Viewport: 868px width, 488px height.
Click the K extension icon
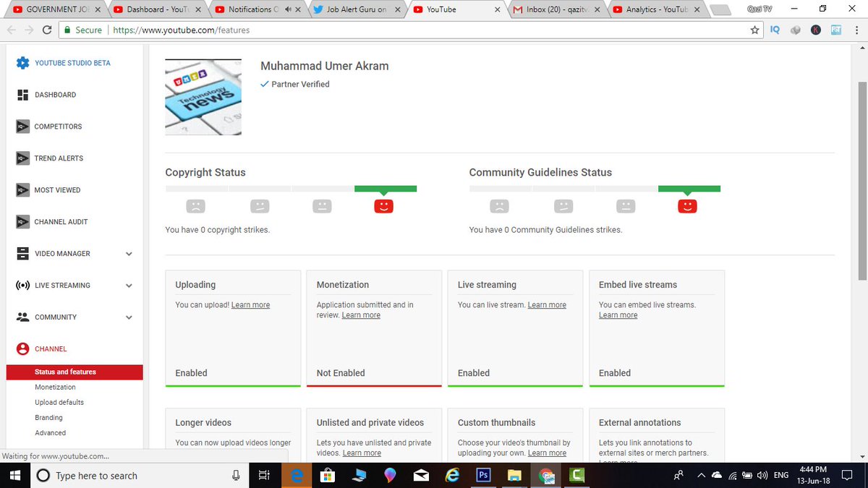pyautogui.click(x=817, y=30)
